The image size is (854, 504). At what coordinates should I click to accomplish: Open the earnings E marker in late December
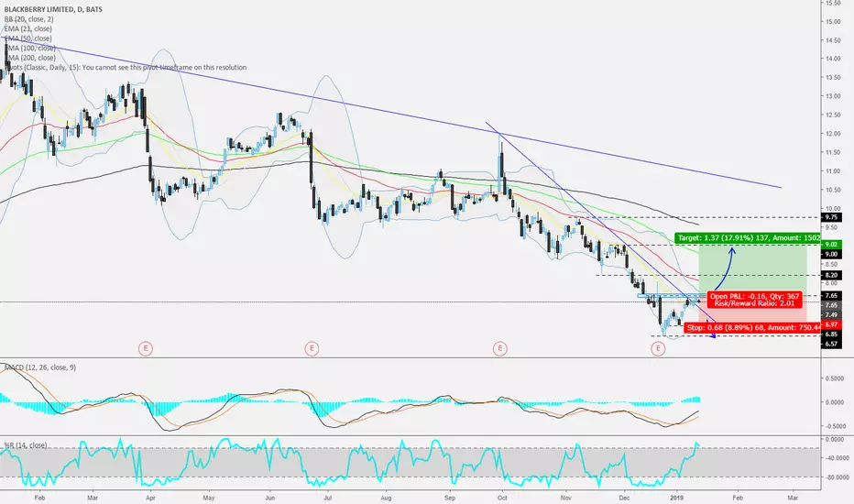(658, 348)
